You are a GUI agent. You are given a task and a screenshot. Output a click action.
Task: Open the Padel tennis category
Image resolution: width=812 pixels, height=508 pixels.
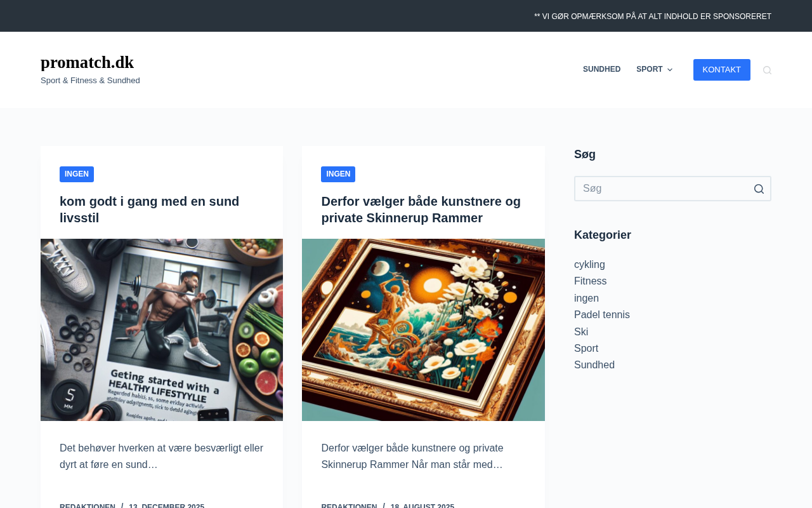pos(602,315)
